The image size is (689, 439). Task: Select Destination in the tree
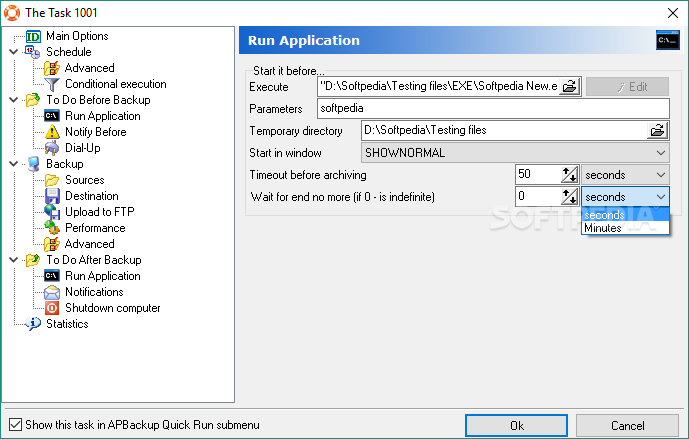point(92,196)
